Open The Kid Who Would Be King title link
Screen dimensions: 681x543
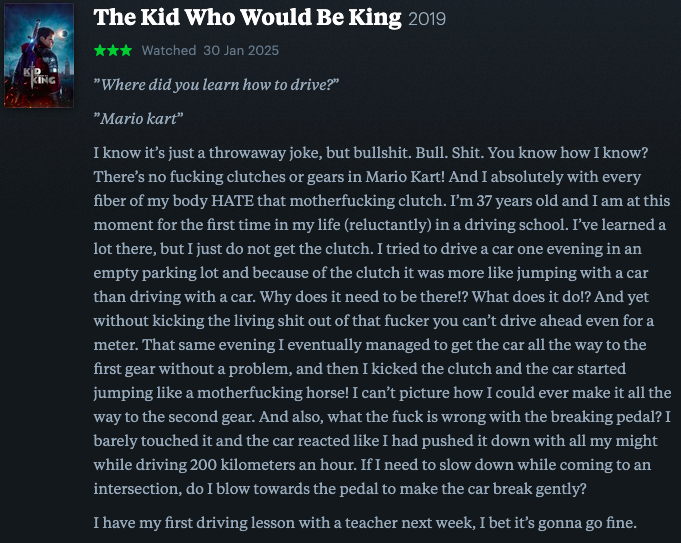click(247, 17)
